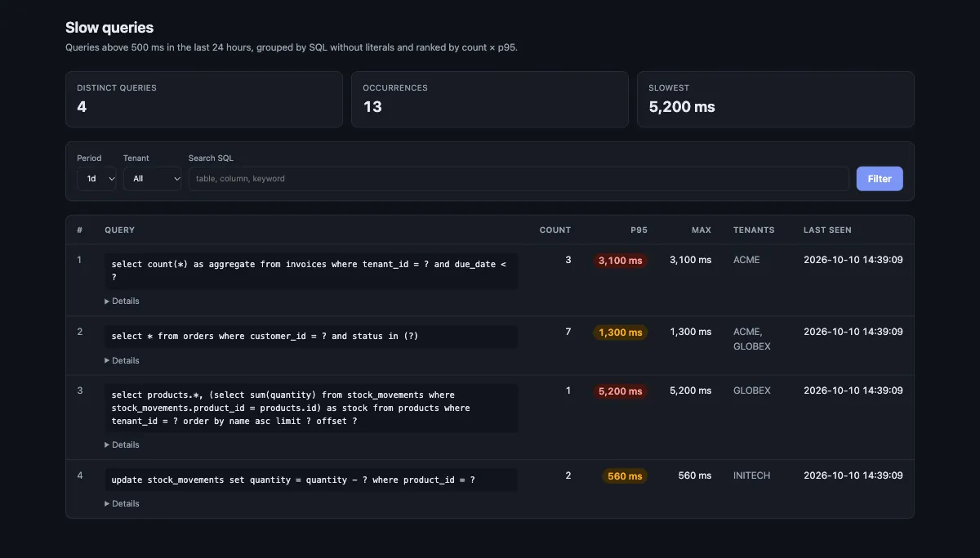Open the Tenant dropdown set to All
The width and height of the screenshot is (980, 558).
click(152, 178)
